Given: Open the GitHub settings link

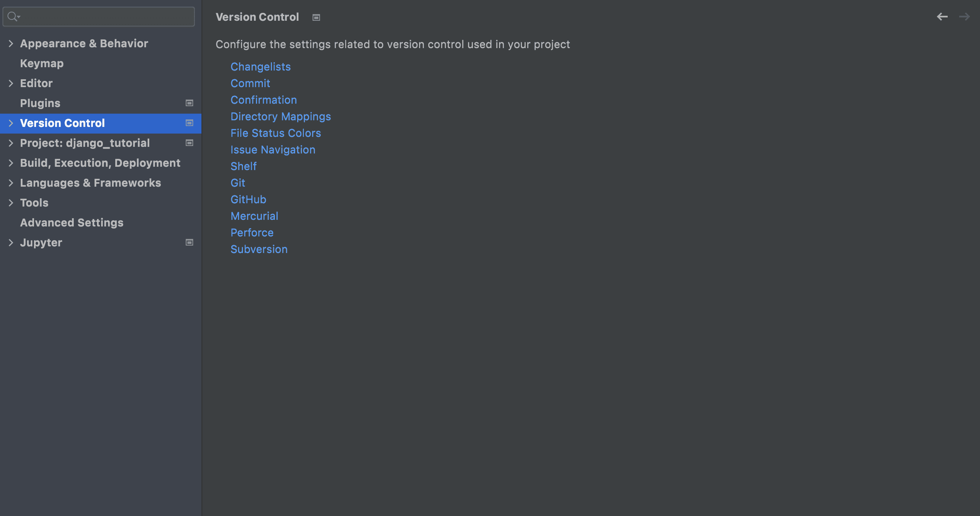Looking at the screenshot, I should coord(248,200).
